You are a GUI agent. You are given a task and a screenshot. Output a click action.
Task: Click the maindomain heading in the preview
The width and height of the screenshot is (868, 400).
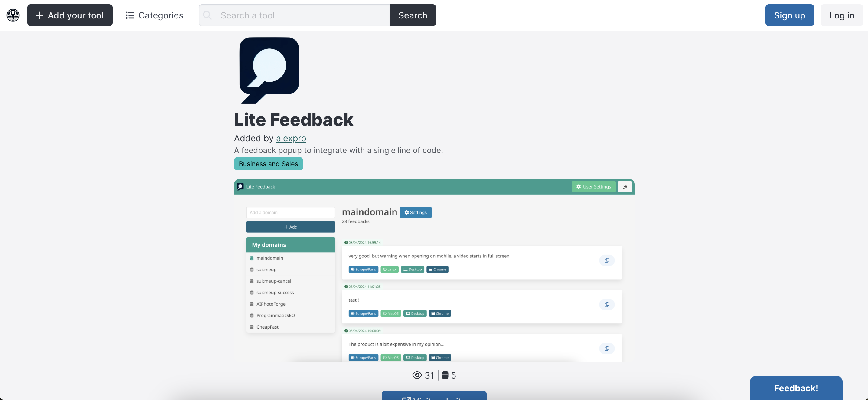(x=369, y=212)
